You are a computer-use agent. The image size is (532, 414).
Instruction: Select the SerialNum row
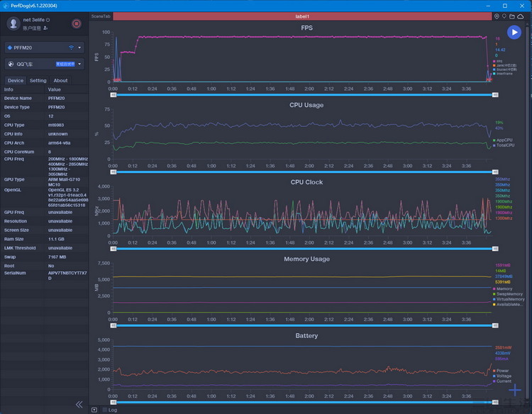click(45, 275)
